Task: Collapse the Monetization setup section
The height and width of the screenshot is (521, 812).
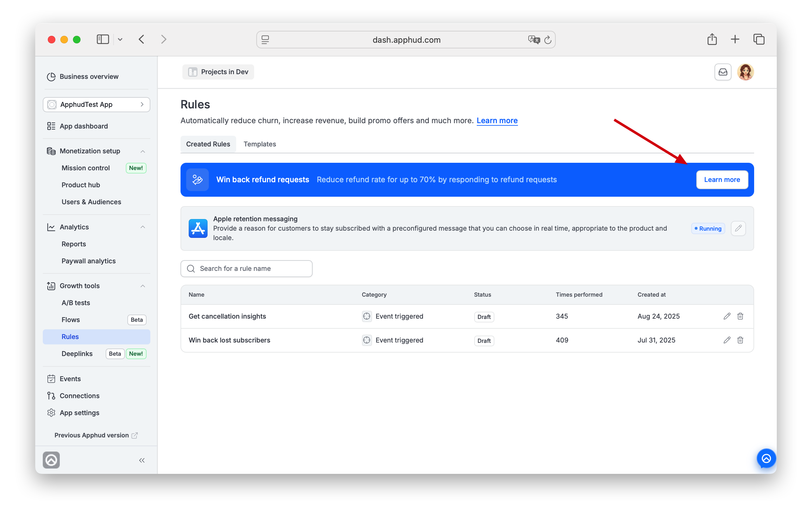Action: 142,151
